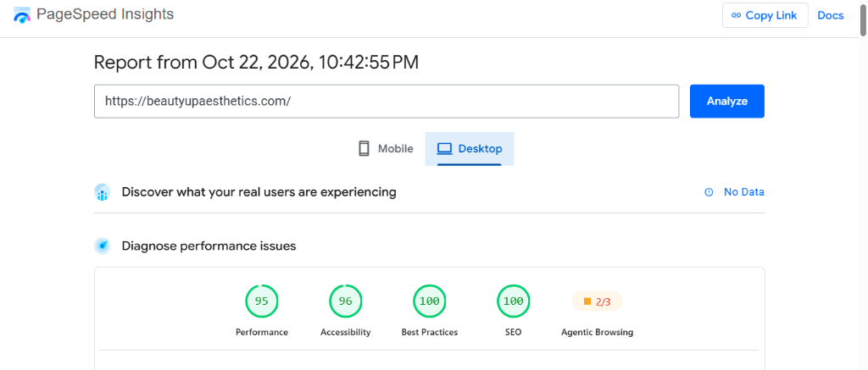The image size is (868, 370).
Task: Click the Agentic Browsing label text
Action: pyautogui.click(x=598, y=333)
